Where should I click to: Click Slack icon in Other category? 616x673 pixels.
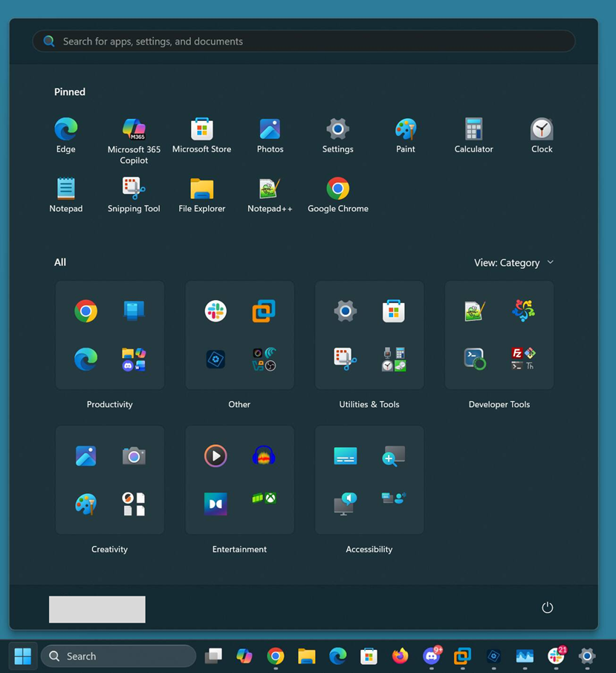click(x=215, y=311)
